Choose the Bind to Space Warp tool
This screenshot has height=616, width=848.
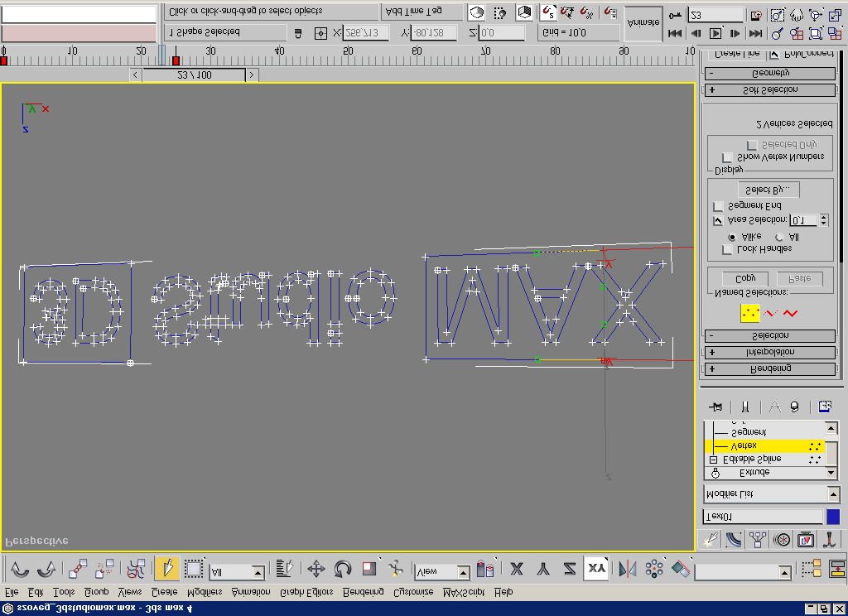click(136, 569)
